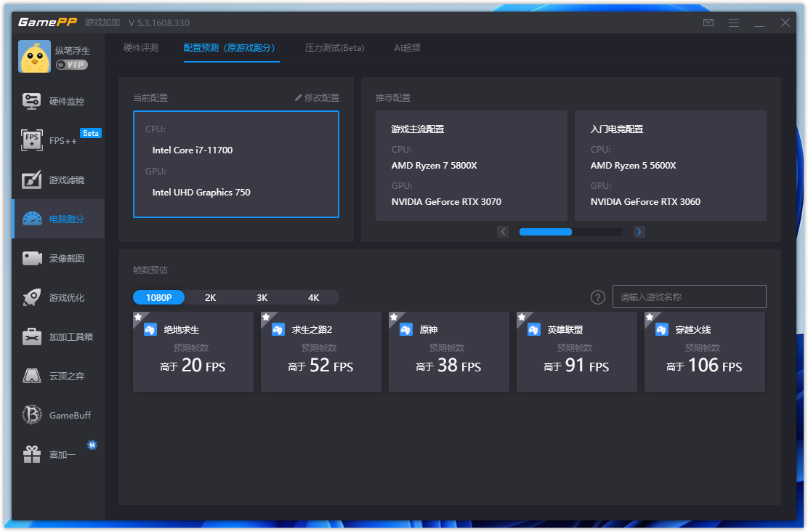Screen dimensions: 808x532
Task: Open the 录像截图 recording camera icon
Action: [32, 258]
